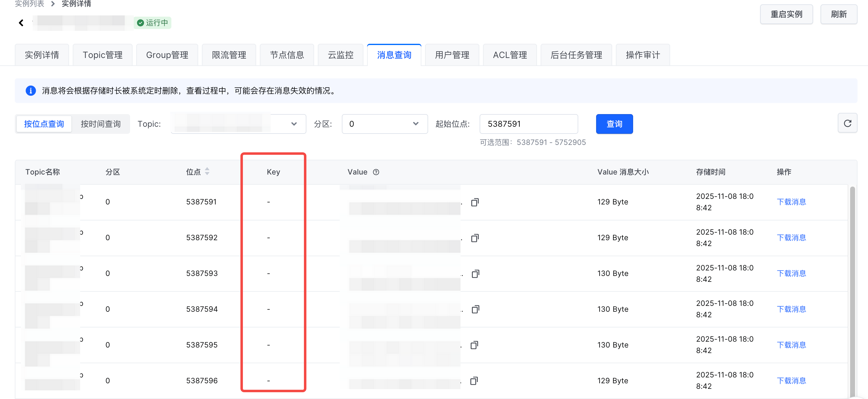868x399 pixels.
Task: Switch to 按时间查询 query mode
Action: tap(101, 124)
